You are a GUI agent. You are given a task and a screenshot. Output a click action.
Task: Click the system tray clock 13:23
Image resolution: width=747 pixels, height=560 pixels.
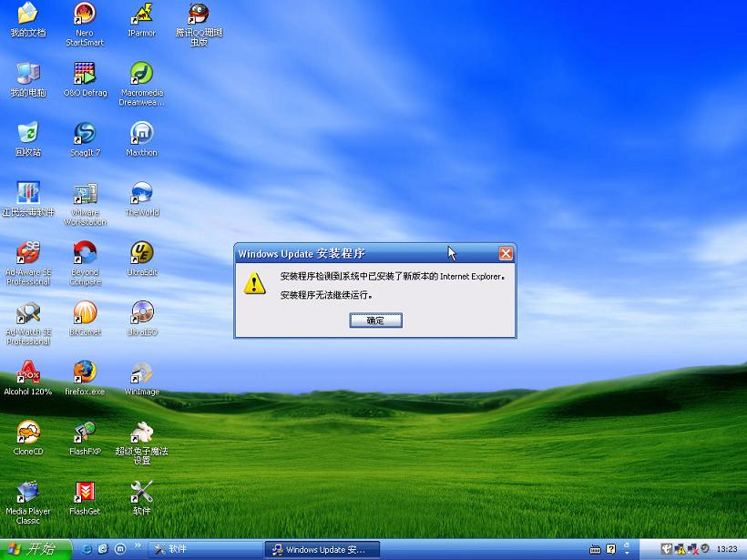727,549
